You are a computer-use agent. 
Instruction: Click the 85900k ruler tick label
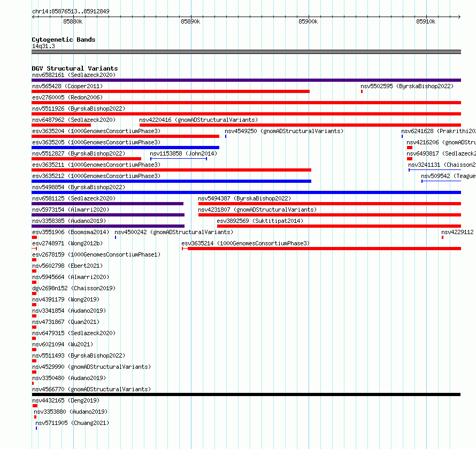308,21
